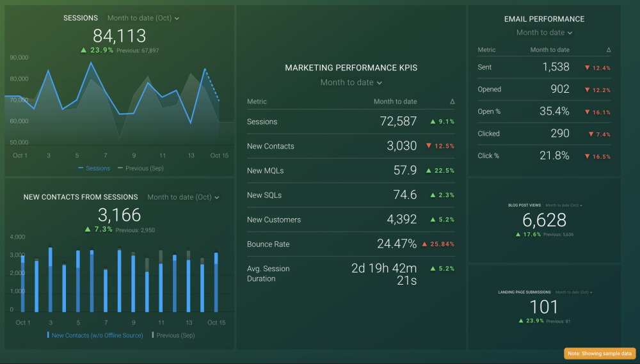Open Sessions 'Month to date (Oct)' dropdown
Viewport: 640px width, 364px height.
click(x=143, y=19)
